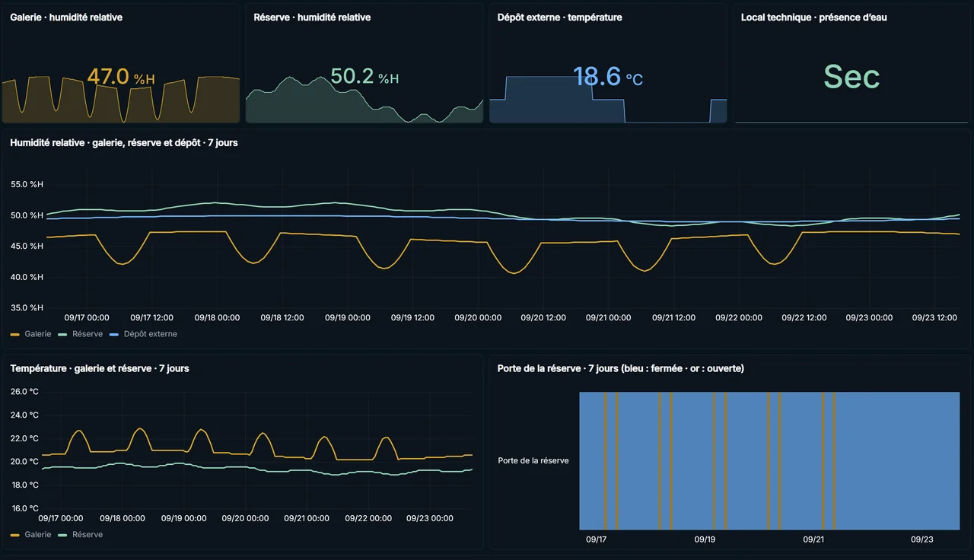
Task: Click the 40.0 %H axis label
Action: (27, 277)
